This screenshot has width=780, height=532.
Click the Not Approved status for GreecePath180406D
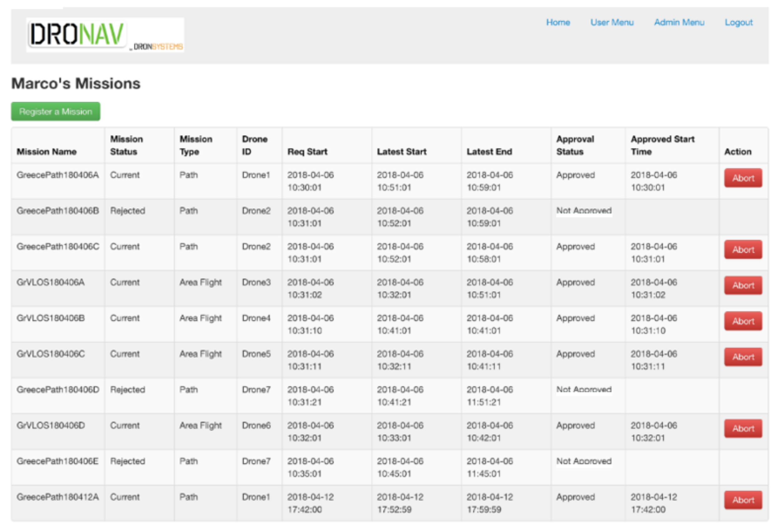tap(584, 390)
